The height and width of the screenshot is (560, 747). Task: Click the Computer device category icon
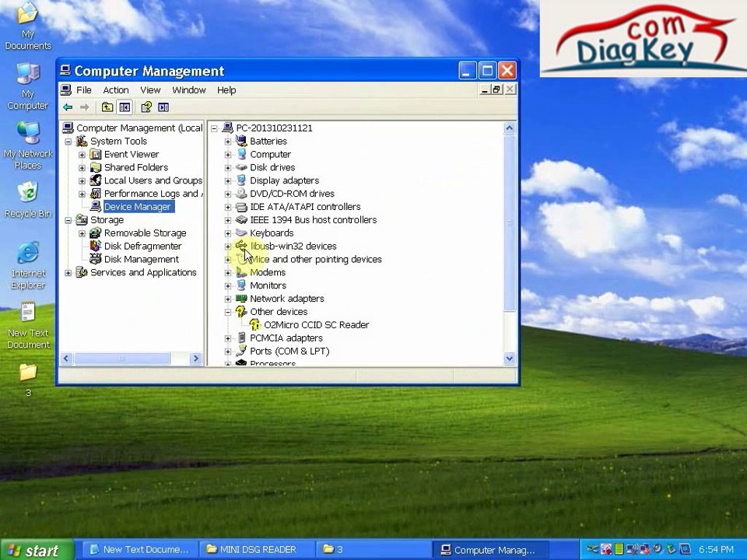click(241, 154)
